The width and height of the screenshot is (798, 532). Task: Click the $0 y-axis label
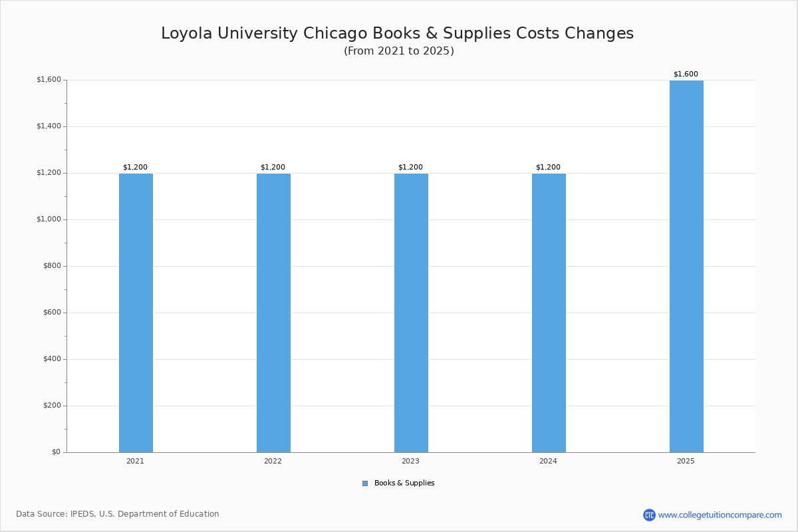56,452
